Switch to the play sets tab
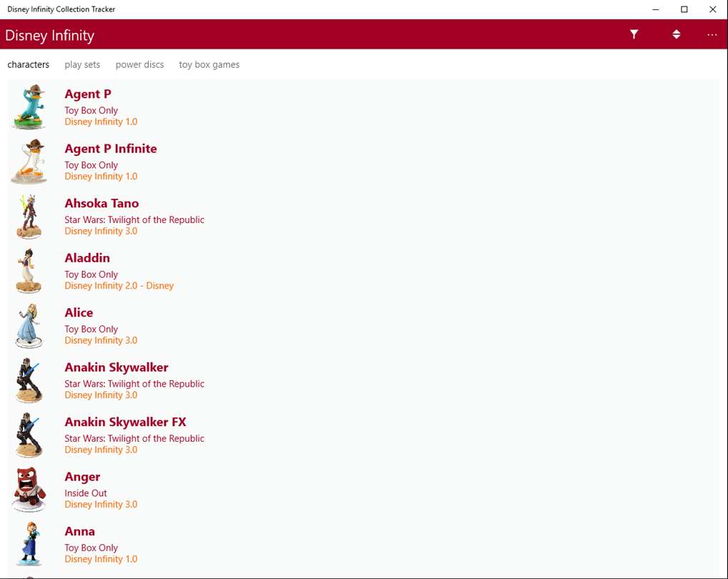 click(82, 64)
